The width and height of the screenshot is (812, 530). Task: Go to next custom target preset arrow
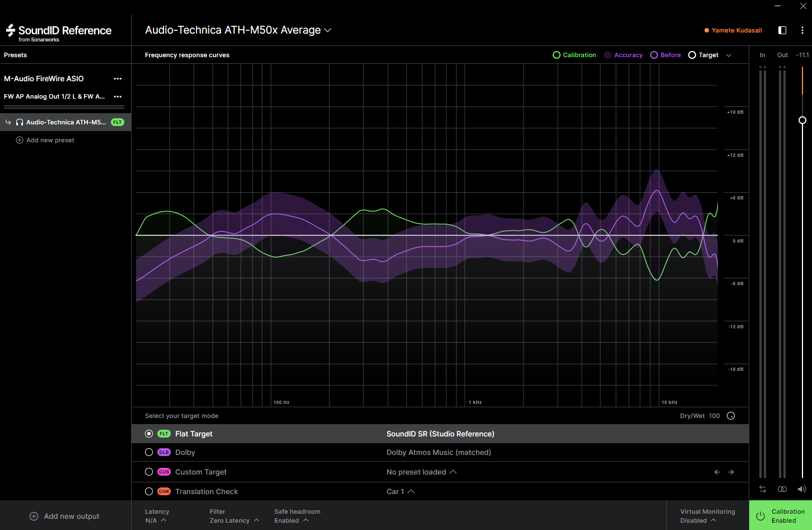[x=731, y=472]
